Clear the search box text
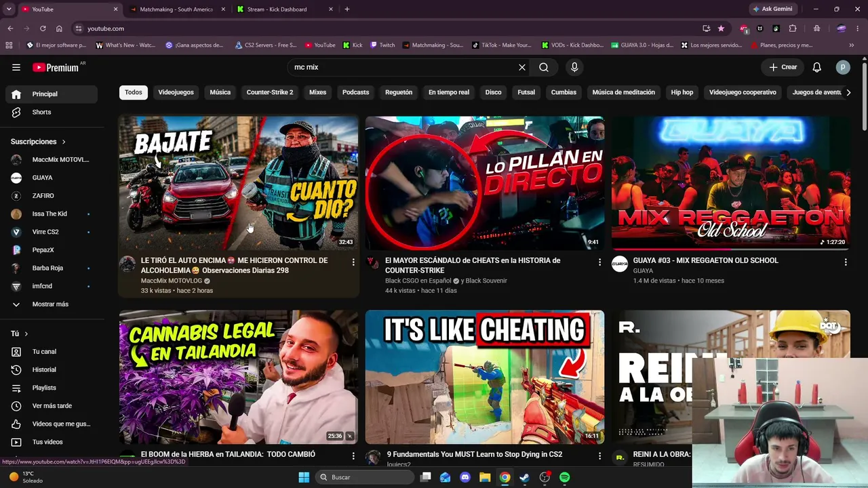Image resolution: width=868 pixels, height=488 pixels. (522, 67)
